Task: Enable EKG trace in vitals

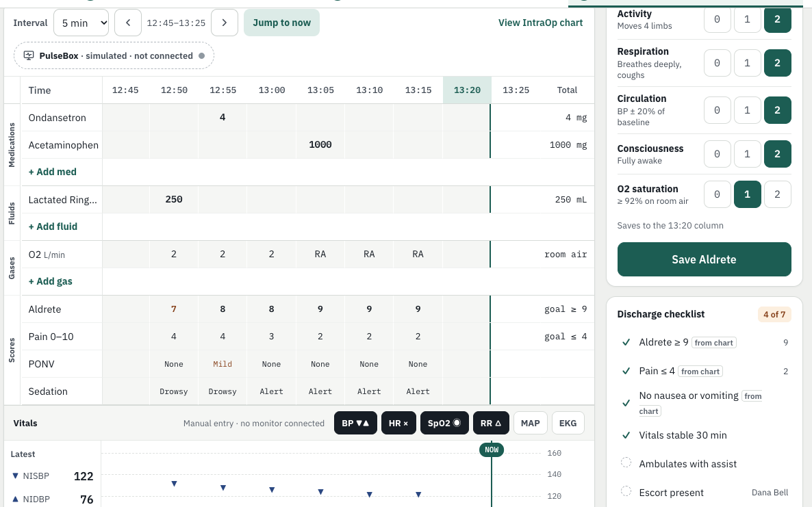Action: [568, 423]
